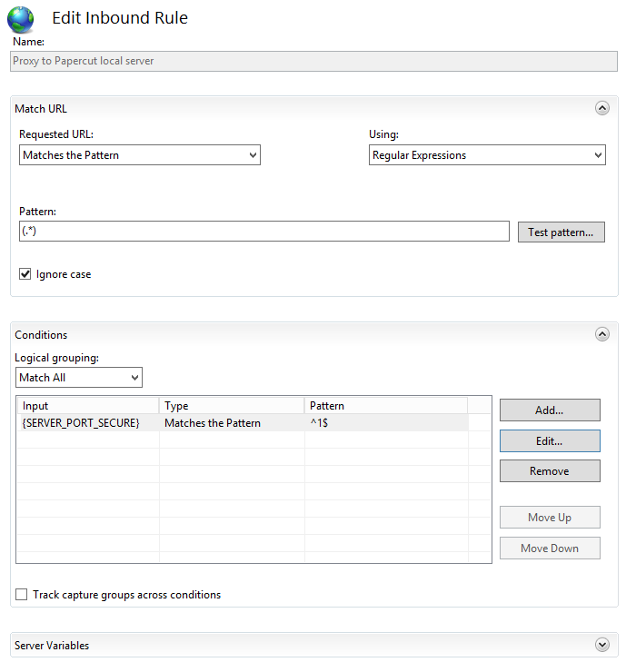Sort conditions by the Input column header
The width and height of the screenshot is (636, 672).
pos(87,406)
